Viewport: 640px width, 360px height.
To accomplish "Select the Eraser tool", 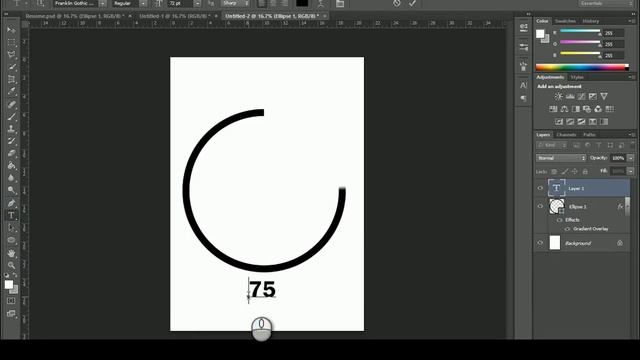I will (x=11, y=153).
